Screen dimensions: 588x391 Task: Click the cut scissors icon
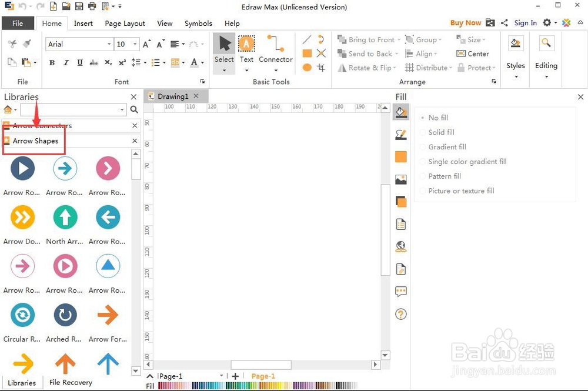(x=12, y=44)
